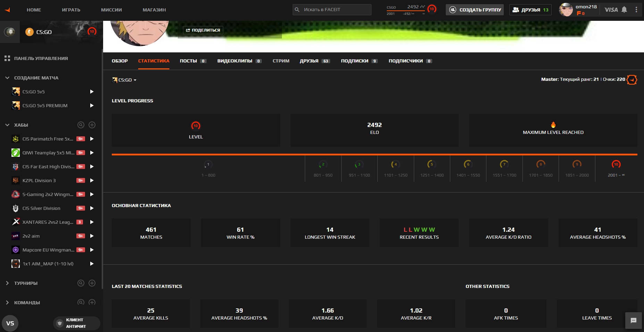This screenshot has width=644, height=332.
Task: Click the VISA wallet icon
Action: [x=611, y=10]
